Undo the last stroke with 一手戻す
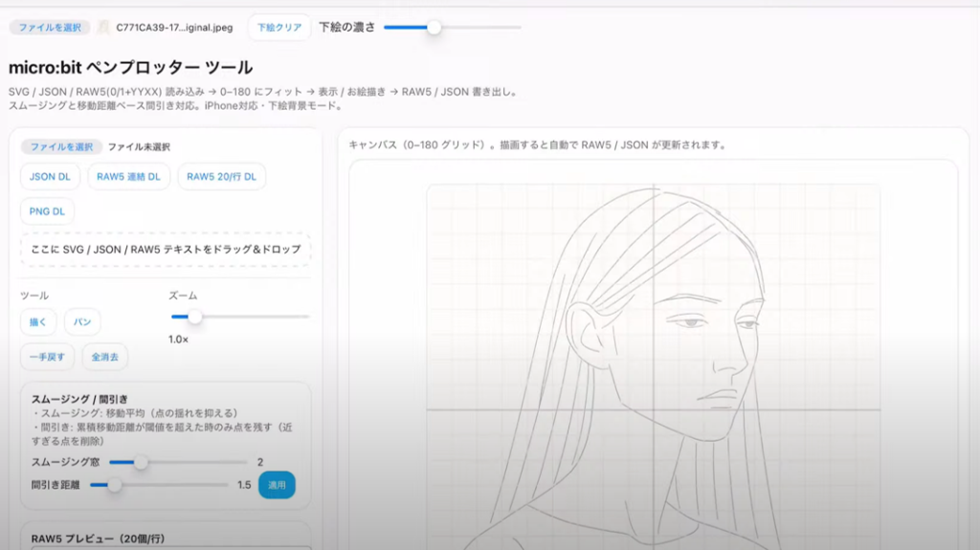The height and width of the screenshot is (550, 980). (47, 357)
